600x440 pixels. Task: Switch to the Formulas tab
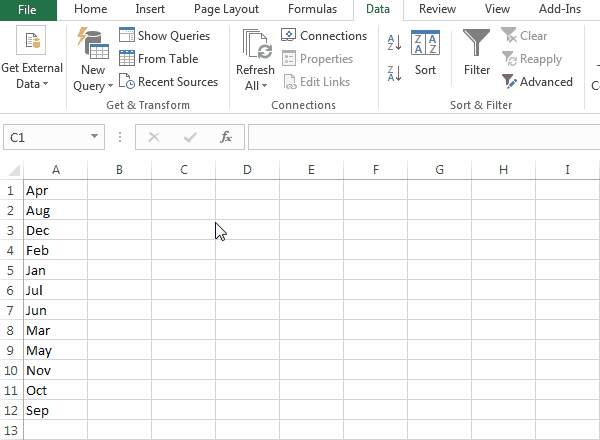[x=312, y=9]
